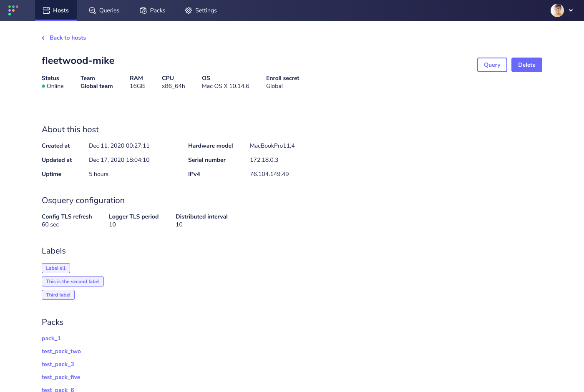Click the 5 hours uptime value

[99, 174]
